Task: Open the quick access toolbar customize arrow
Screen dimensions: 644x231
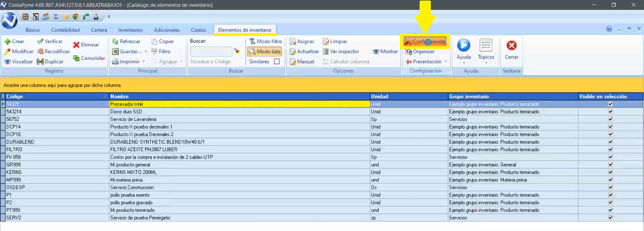Action: tap(109, 17)
